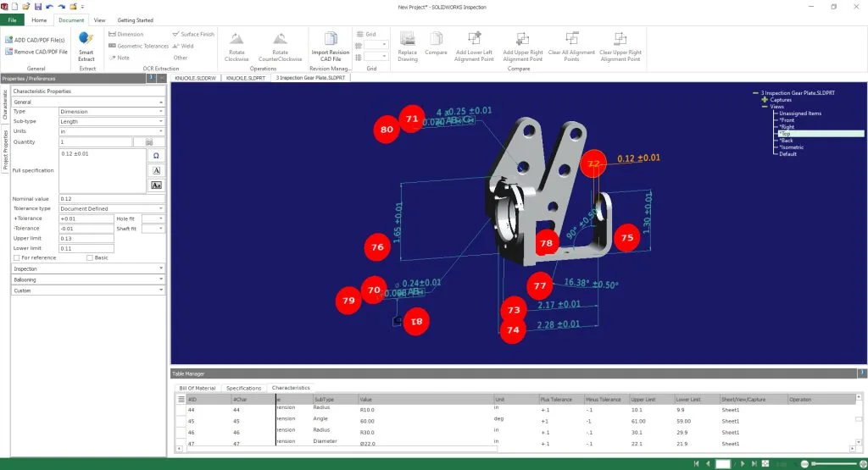Click Remove CAD/PDF File button
Viewport: 868px width, 470px height.
(40, 52)
